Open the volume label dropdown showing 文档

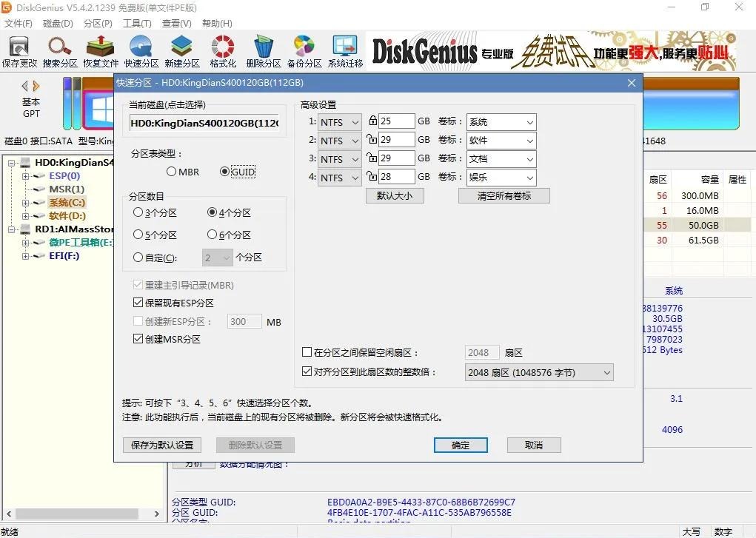coord(501,159)
